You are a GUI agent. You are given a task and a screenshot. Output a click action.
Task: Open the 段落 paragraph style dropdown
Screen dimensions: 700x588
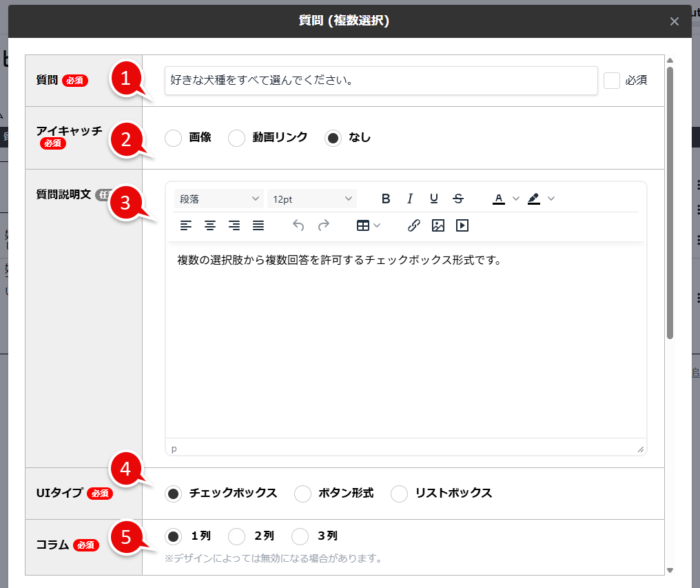[218, 198]
